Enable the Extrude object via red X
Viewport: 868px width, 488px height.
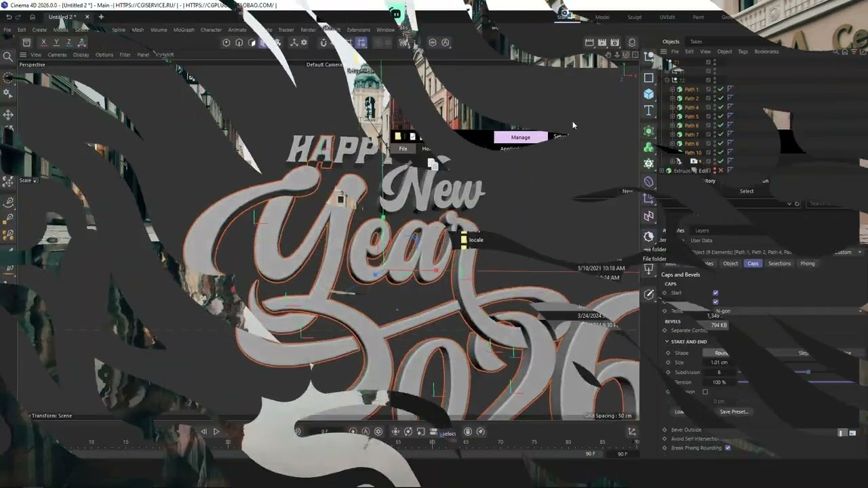721,171
